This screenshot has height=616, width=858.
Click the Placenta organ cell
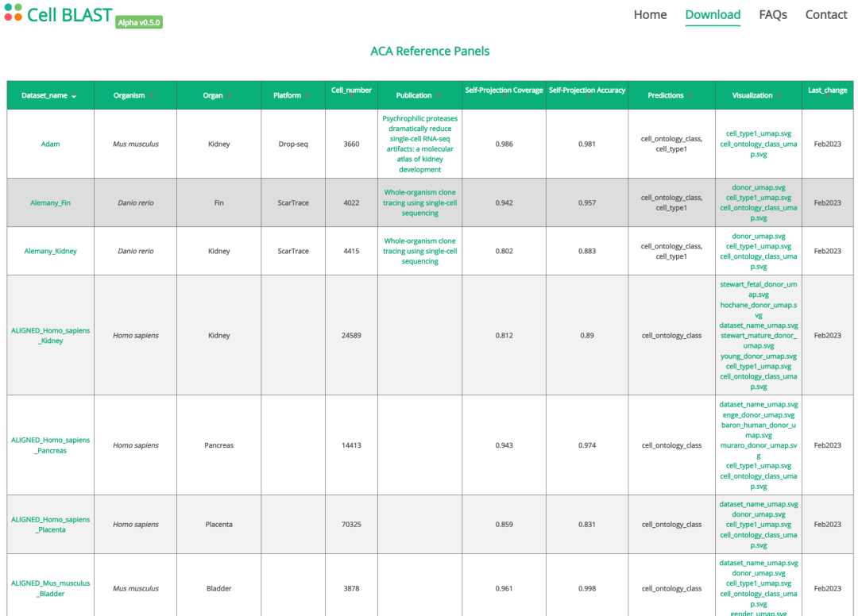[219, 525]
